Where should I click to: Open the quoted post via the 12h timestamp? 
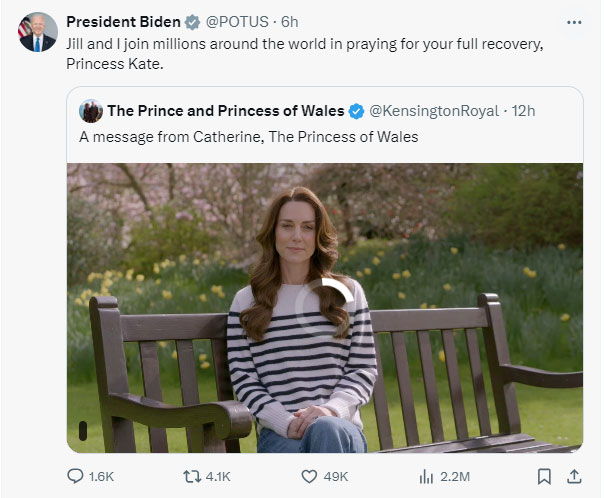(x=524, y=110)
